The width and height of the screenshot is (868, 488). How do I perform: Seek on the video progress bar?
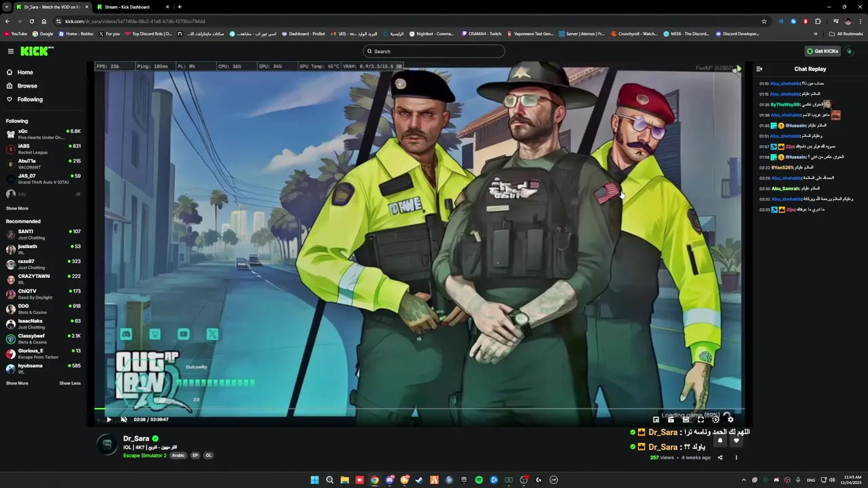(x=420, y=409)
